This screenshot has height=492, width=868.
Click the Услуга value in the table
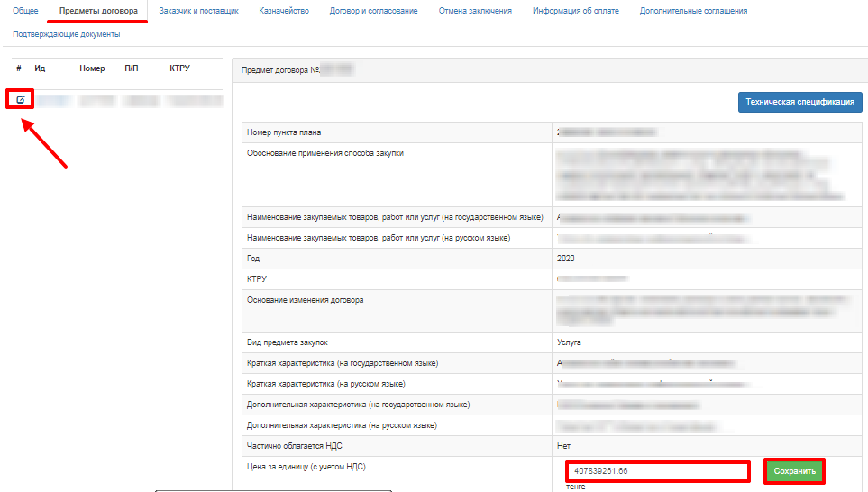(x=570, y=342)
